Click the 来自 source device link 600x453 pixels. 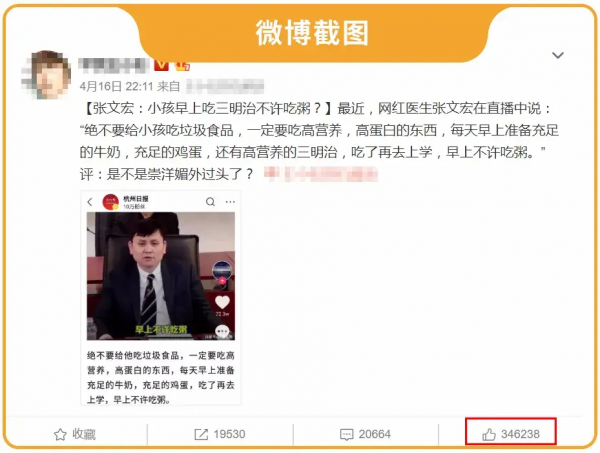click(225, 86)
